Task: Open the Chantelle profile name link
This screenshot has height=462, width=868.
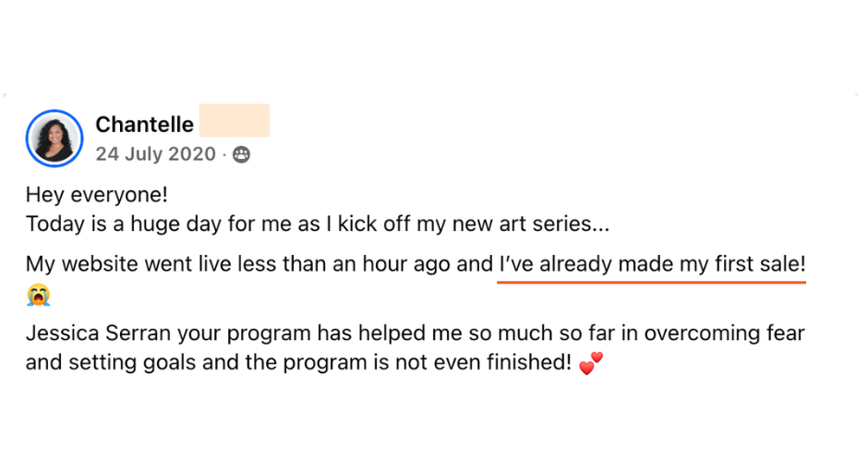Action: [x=145, y=124]
